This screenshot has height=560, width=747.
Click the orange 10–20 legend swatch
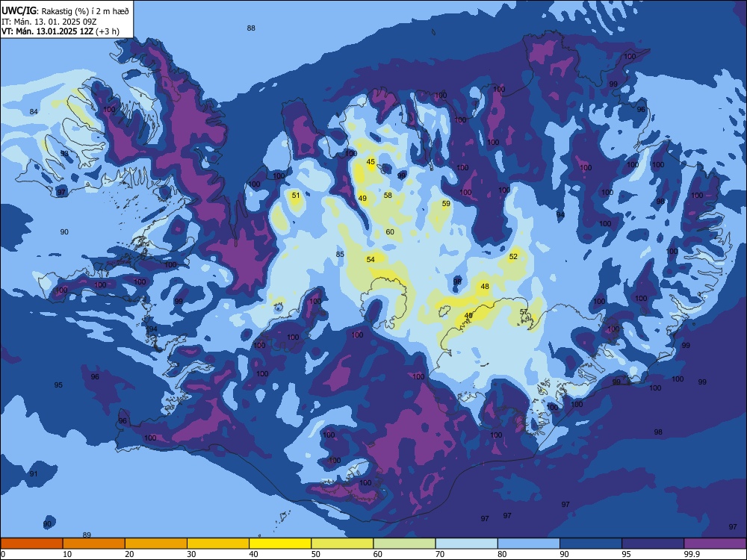pos(94,544)
